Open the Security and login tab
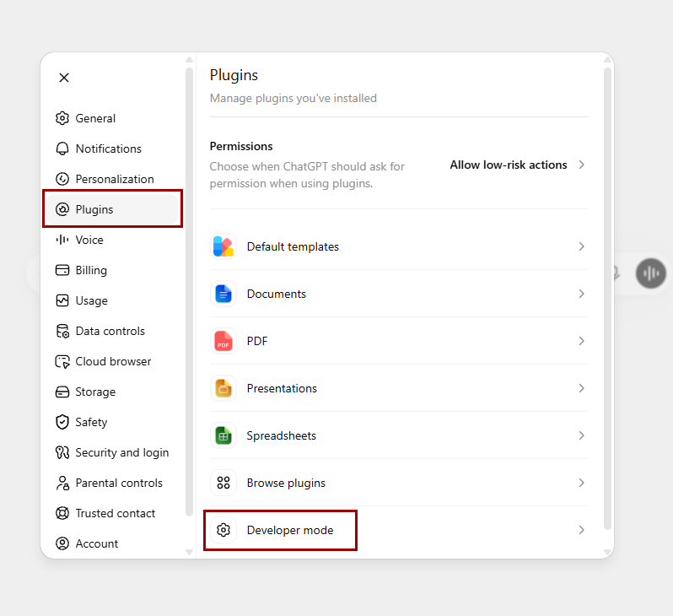The image size is (673, 616). (x=112, y=452)
